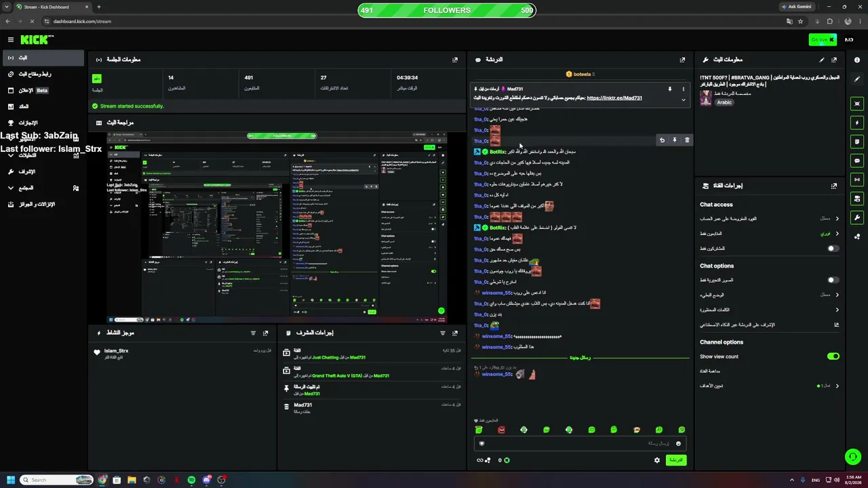The image size is (868, 488).
Task: Delete the hovered chat message with trash icon
Action: coord(687,140)
